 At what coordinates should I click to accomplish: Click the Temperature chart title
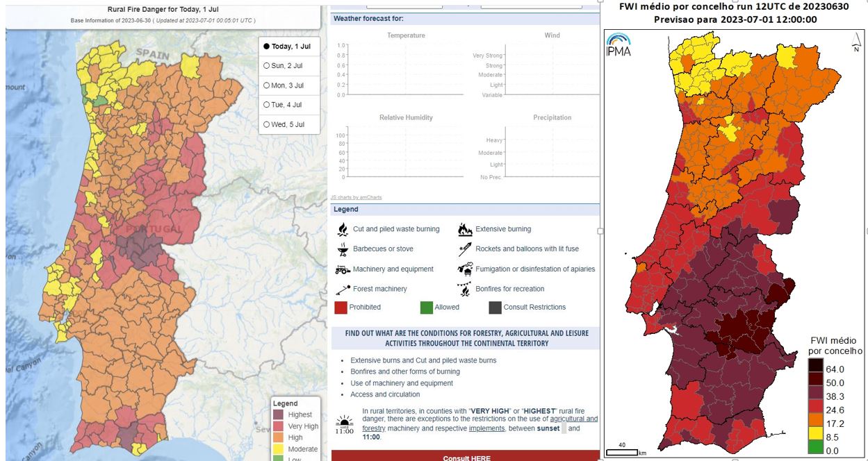click(406, 35)
